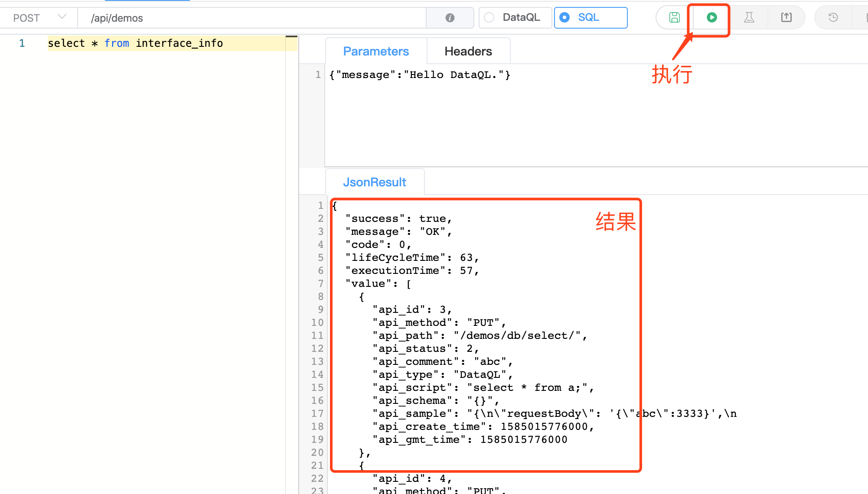This screenshot has height=494, width=868.
Task: Click the Publish/Export icon
Action: click(786, 17)
